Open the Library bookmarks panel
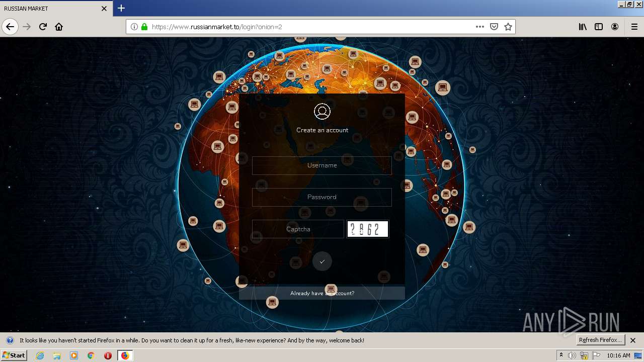Screen dimensions: 644x362 click(x=583, y=27)
